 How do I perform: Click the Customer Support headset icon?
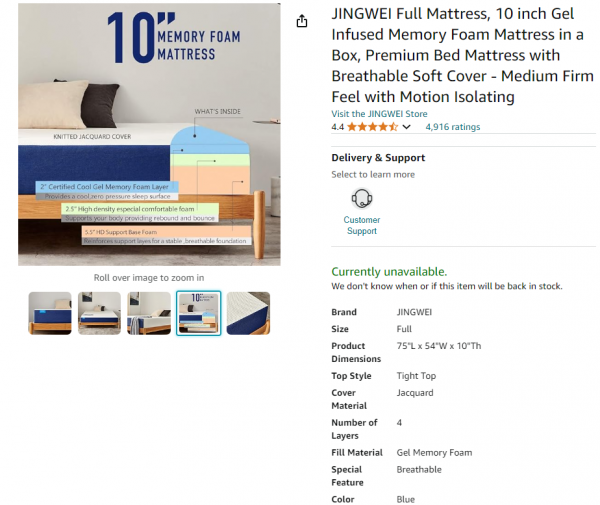pyautogui.click(x=361, y=199)
